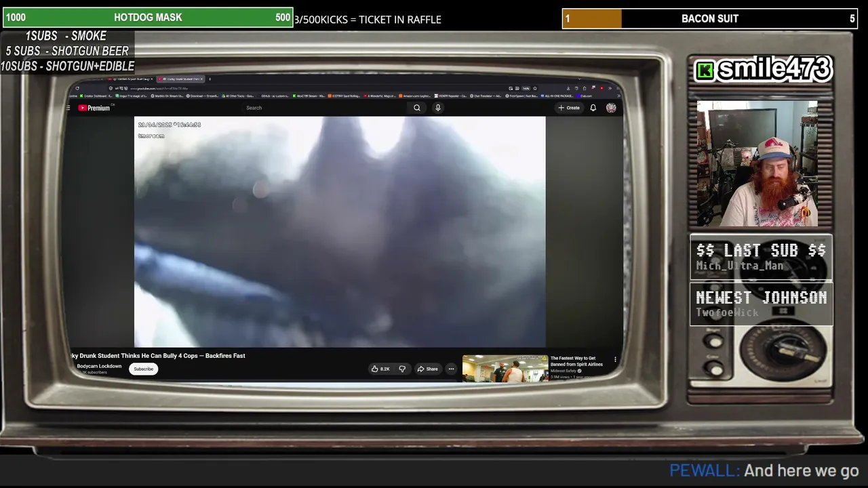Viewport: 868px width, 488px height.
Task: Open options menu for Spirit Airlines suggestion
Action: [x=615, y=360]
